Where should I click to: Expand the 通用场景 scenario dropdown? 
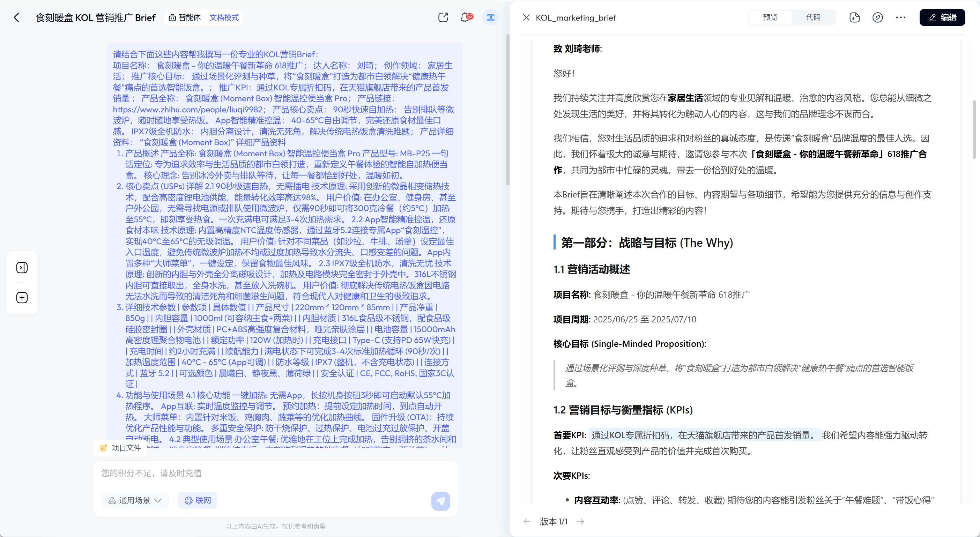(135, 500)
